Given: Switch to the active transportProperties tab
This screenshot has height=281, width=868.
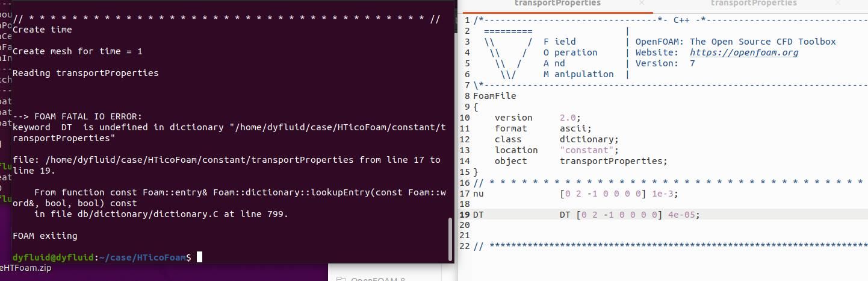Looking at the screenshot, I should pos(557,4).
